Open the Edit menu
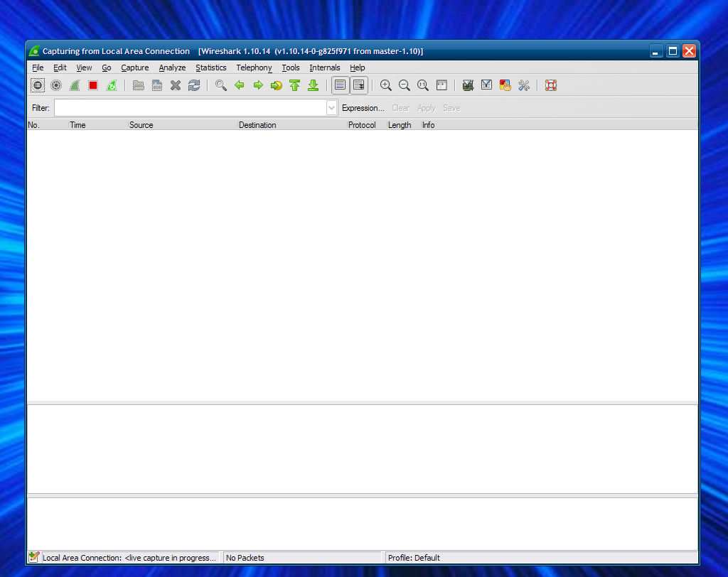The width and height of the screenshot is (728, 577). [60, 68]
